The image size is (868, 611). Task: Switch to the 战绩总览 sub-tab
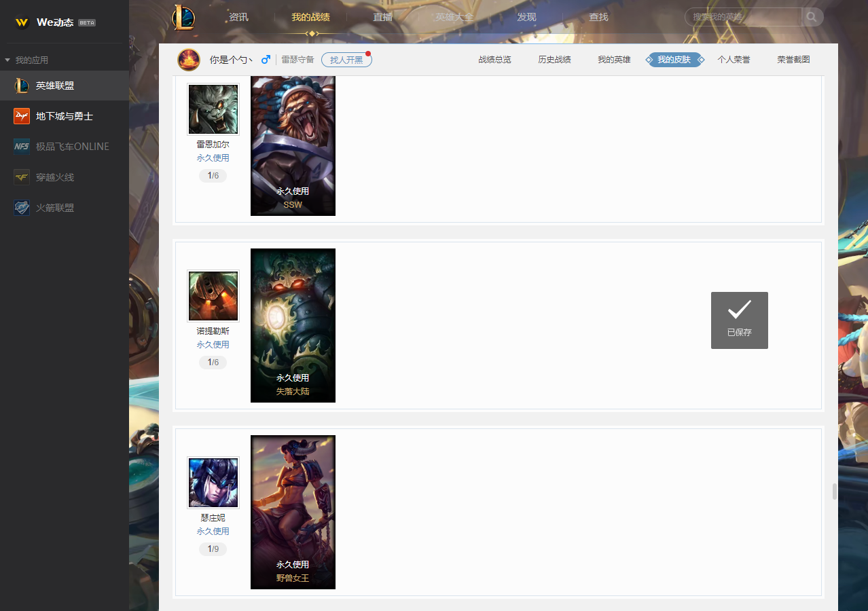click(494, 60)
